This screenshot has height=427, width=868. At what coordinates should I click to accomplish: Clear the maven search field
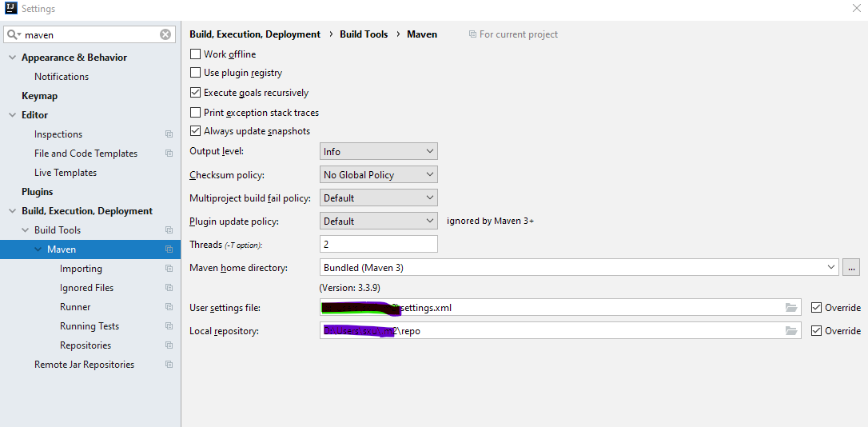[165, 34]
